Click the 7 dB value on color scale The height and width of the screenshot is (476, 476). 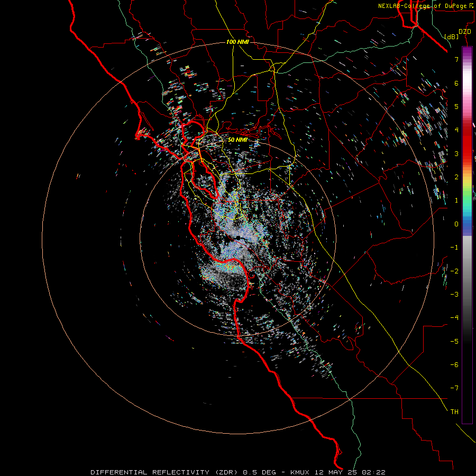pyautogui.click(x=456, y=59)
